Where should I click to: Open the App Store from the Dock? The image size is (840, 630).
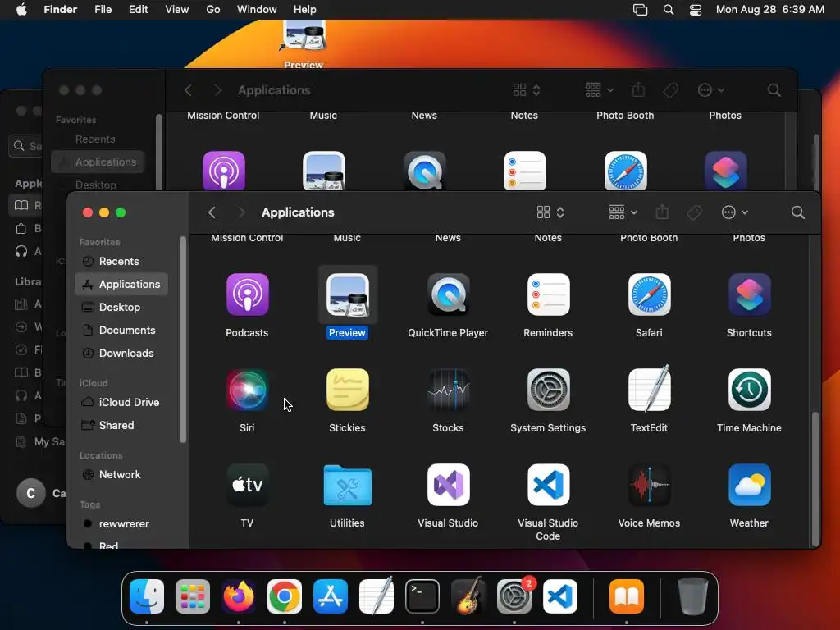coord(331,596)
